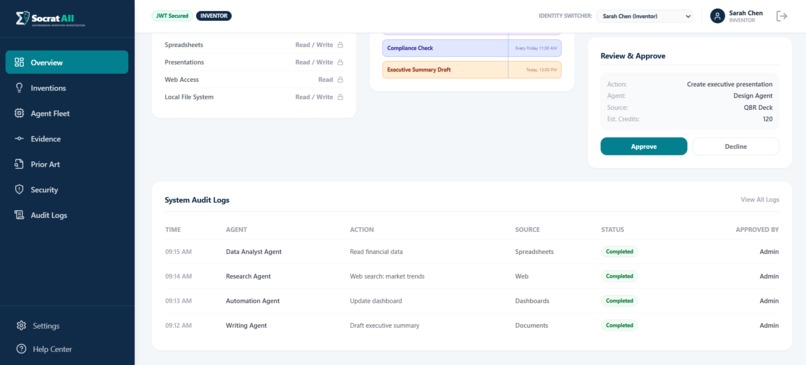Select the Compliance Check schedule item
The height and width of the screenshot is (365, 806).
click(x=472, y=48)
